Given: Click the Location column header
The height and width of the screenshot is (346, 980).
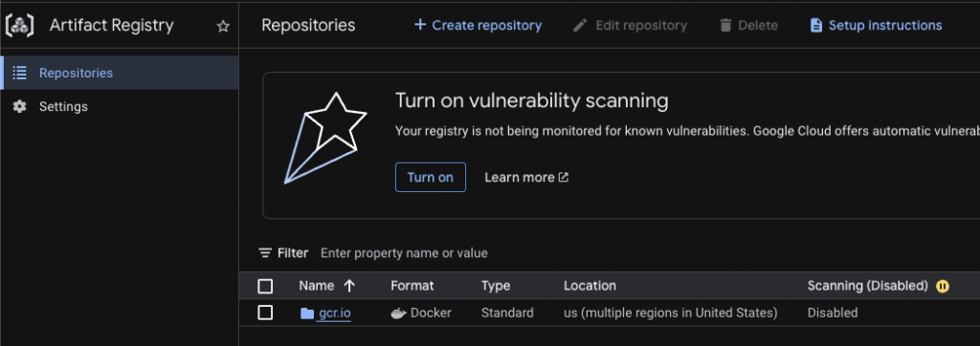Looking at the screenshot, I should coord(590,286).
